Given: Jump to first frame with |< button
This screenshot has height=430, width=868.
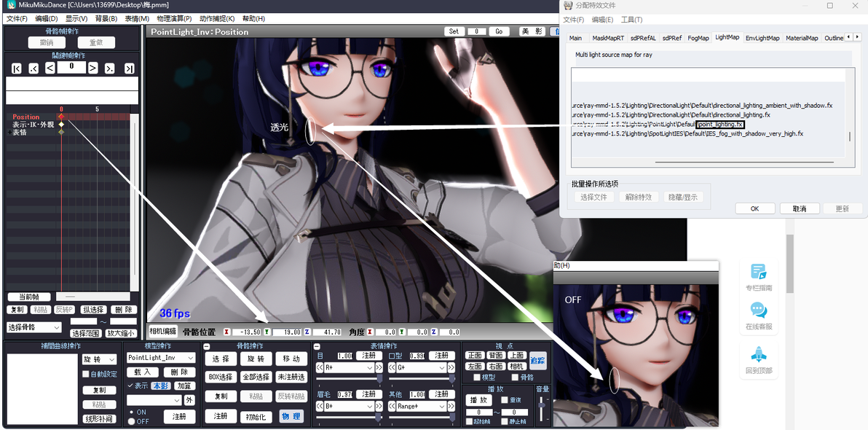Looking at the screenshot, I should (x=17, y=69).
